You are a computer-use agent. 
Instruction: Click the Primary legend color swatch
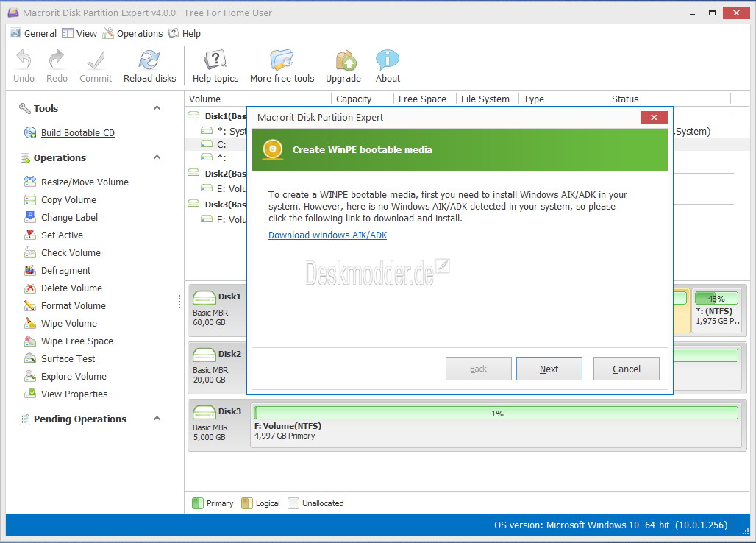[197, 503]
